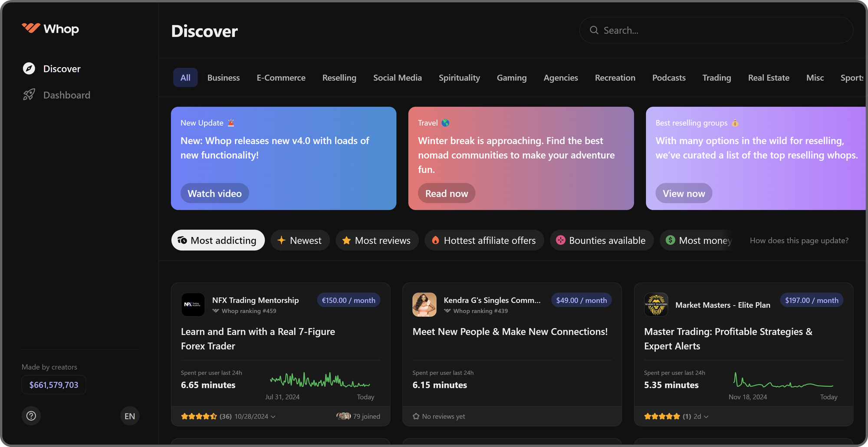The width and height of the screenshot is (868, 447).
Task: Expand NFX review date 10/28/2024 chevron
Action: click(273, 417)
